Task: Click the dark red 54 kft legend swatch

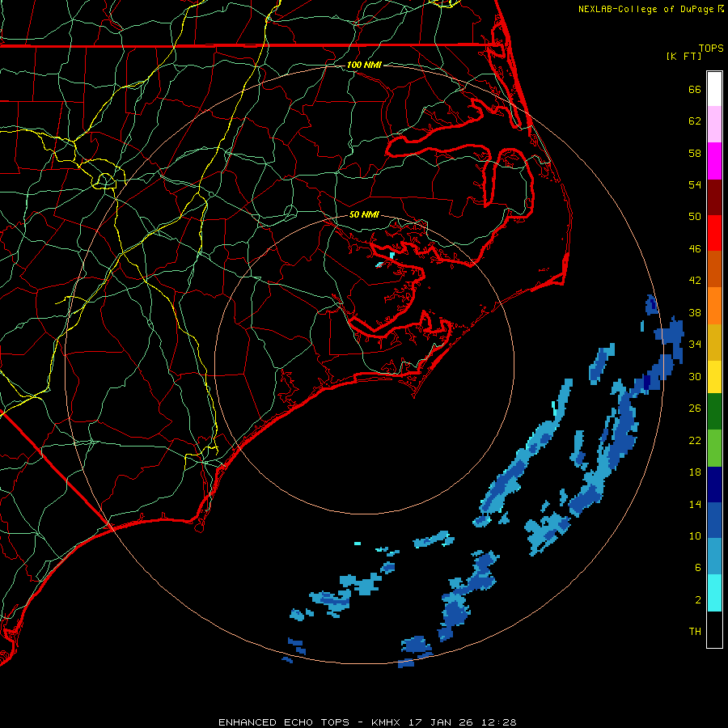Action: coord(714,197)
